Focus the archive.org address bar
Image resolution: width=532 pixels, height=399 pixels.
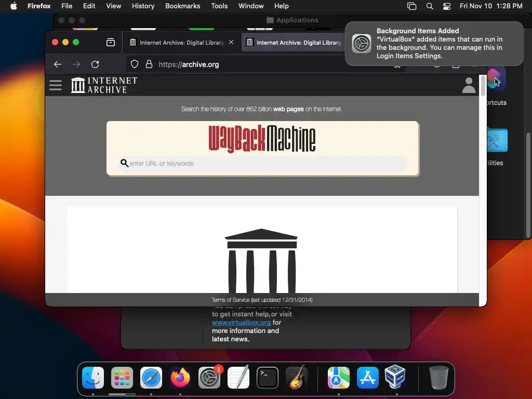(264, 64)
